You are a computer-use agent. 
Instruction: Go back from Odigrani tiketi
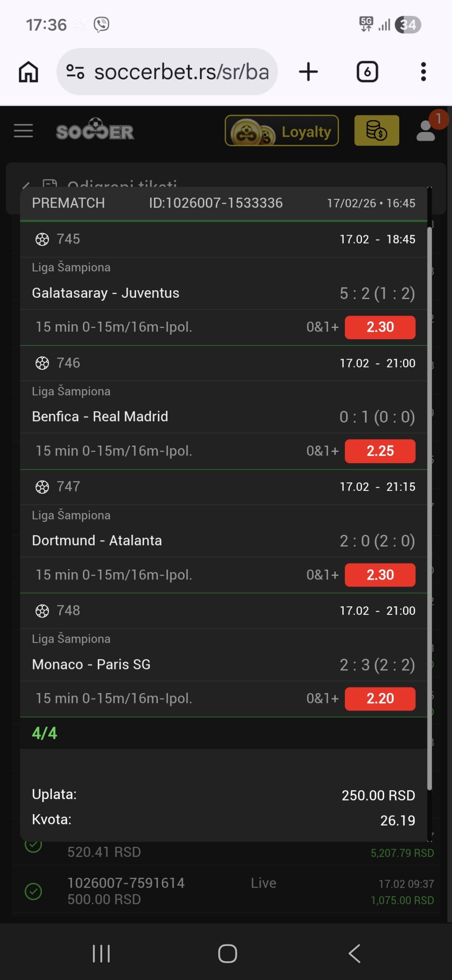pos(26,185)
